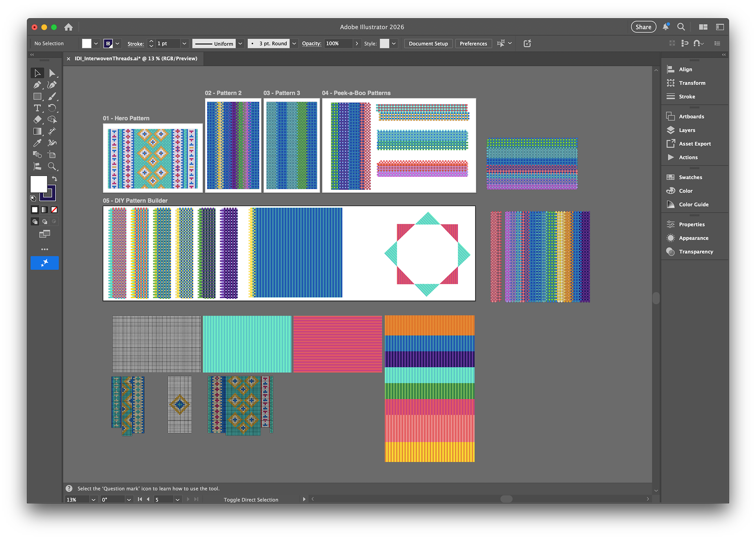Screen dimensions: 756x539
Task: Swap fill and stroke colors
Action: (x=55, y=179)
